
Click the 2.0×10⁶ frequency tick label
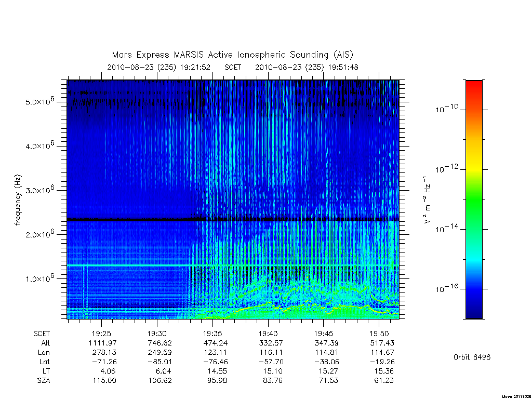[x=39, y=233]
